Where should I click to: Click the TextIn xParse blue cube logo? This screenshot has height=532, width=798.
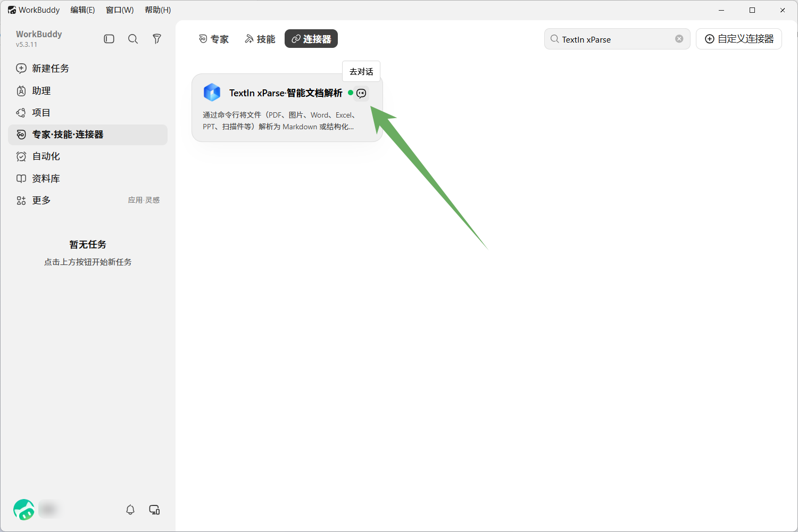212,93
